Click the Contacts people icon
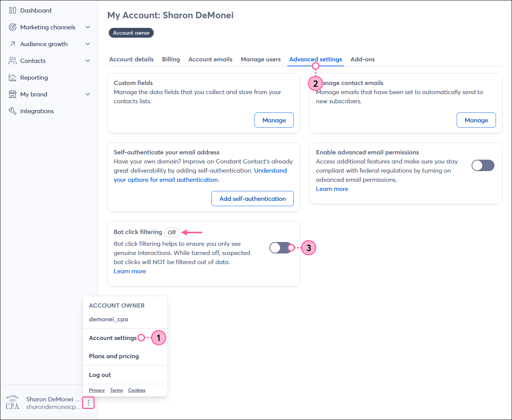512x420 pixels. (x=13, y=61)
